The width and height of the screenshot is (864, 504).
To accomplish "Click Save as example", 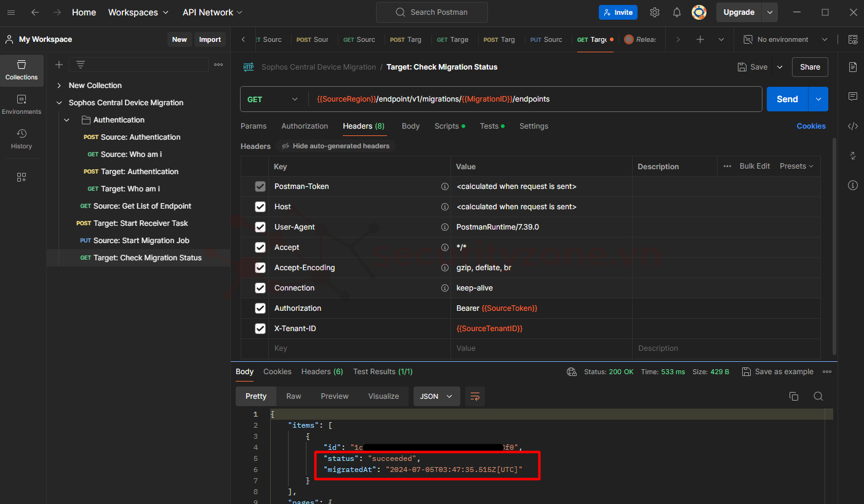I will pos(778,372).
